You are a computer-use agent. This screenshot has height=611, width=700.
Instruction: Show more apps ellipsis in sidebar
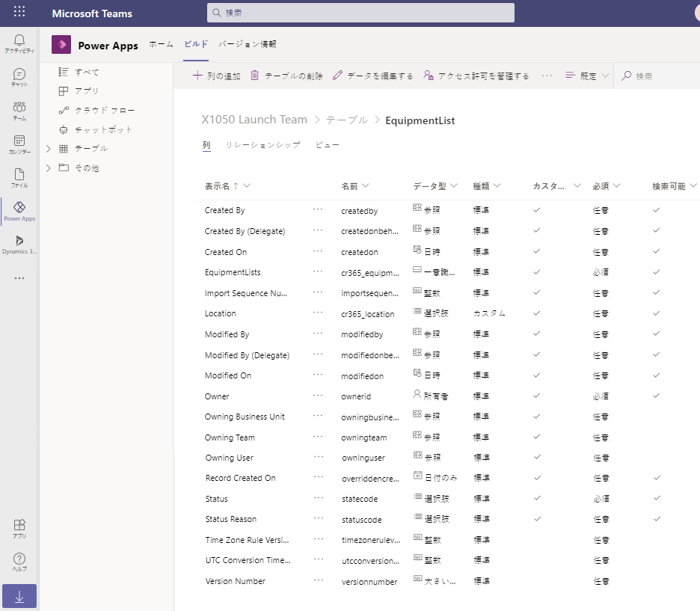coord(19,278)
